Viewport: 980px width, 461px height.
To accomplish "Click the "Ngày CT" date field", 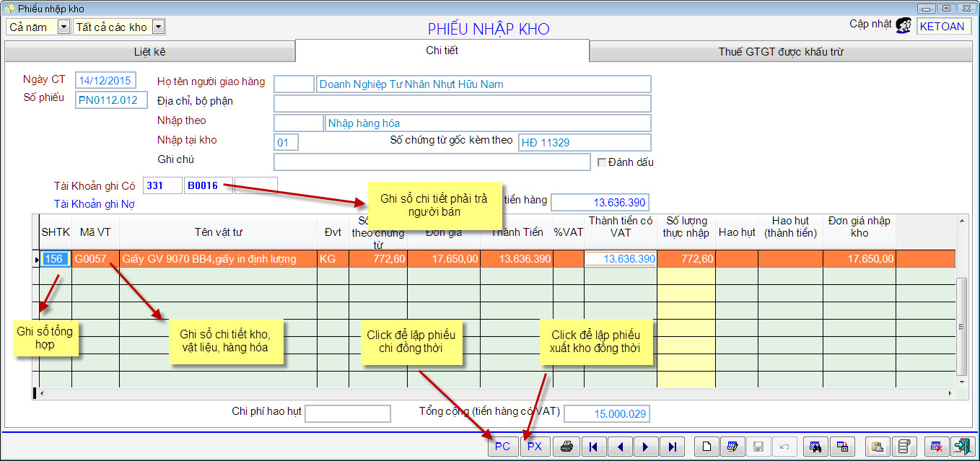I will click(x=105, y=81).
